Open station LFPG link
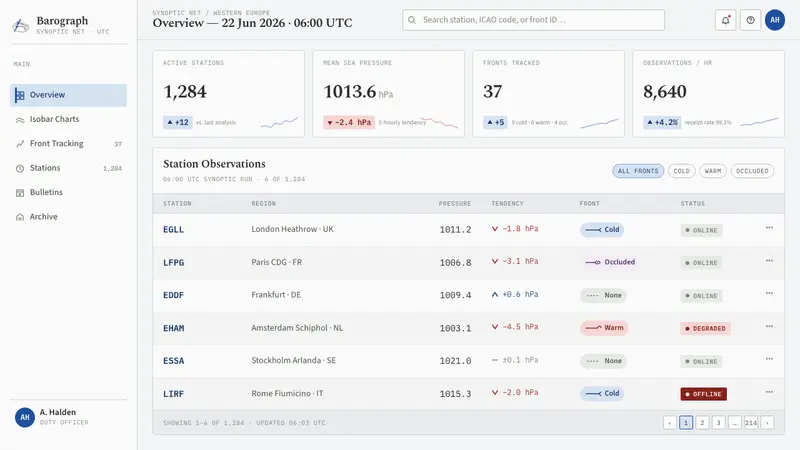This screenshot has height=450, width=800. [173, 263]
